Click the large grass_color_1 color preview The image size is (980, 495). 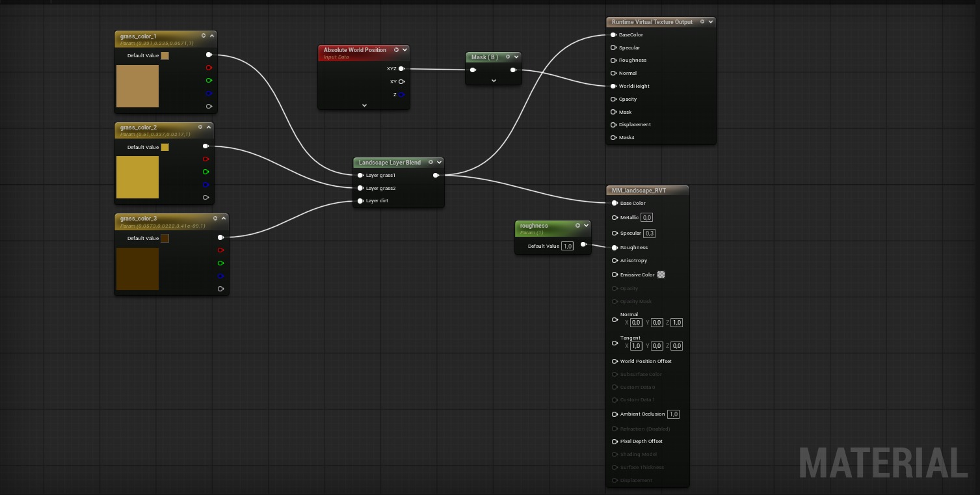coord(137,86)
